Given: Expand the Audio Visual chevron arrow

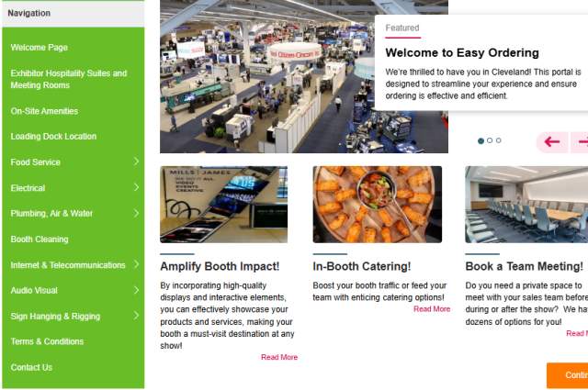Looking at the screenshot, I should [136, 290].
